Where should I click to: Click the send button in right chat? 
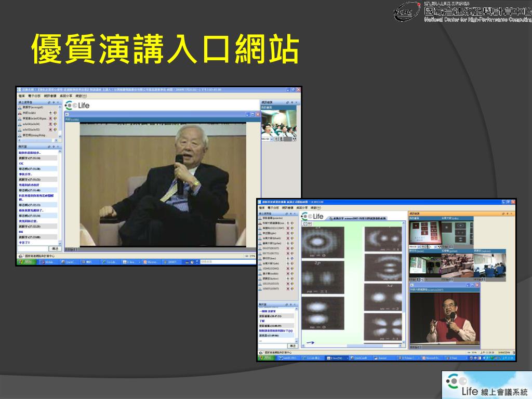tap(292, 345)
